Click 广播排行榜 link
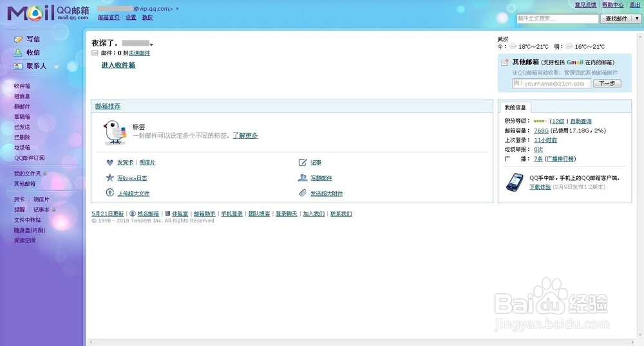644x346 pixels. (561, 159)
